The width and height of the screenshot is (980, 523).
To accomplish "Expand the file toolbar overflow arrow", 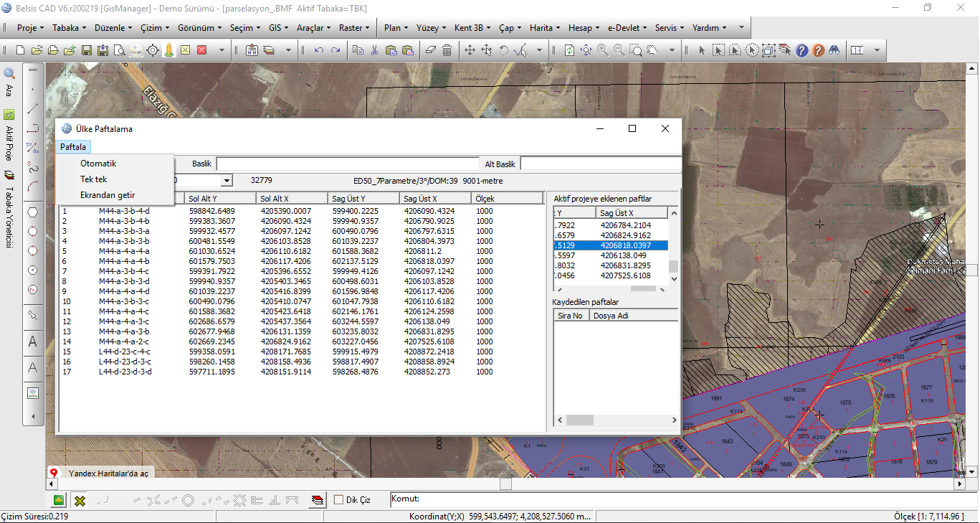I will 222,50.
